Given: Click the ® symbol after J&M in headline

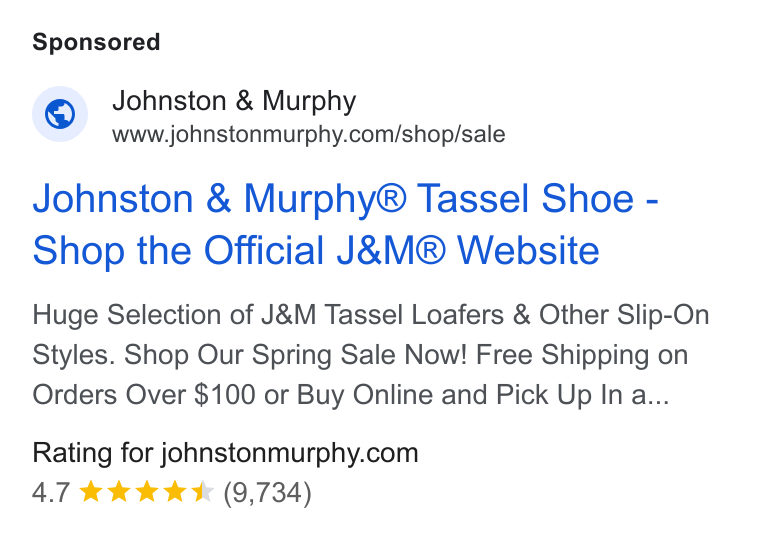Looking at the screenshot, I should point(430,251).
